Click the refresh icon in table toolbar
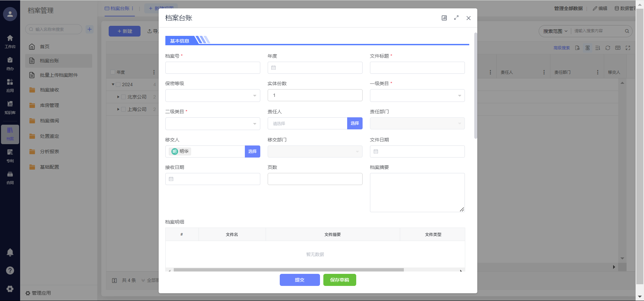Image resolution: width=644 pixels, height=301 pixels. 607,48
